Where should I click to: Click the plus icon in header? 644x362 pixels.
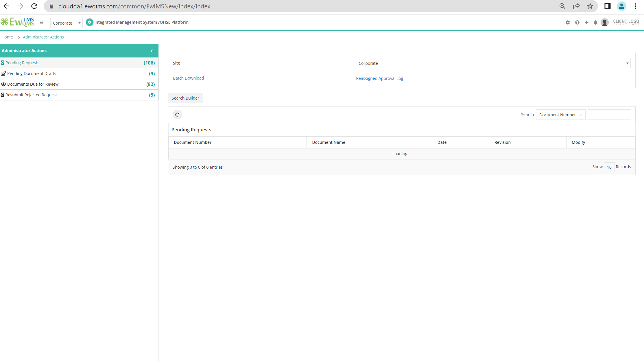pyautogui.click(x=586, y=22)
